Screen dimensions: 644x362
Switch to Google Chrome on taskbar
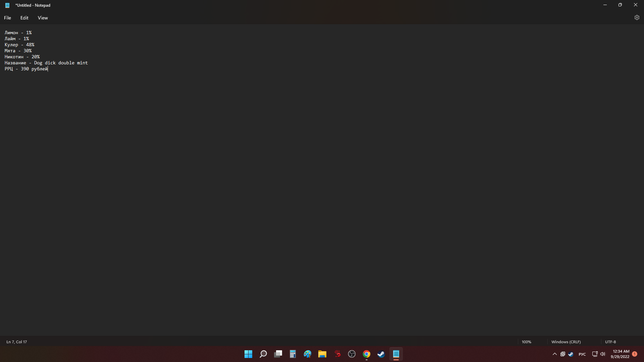pos(367,354)
